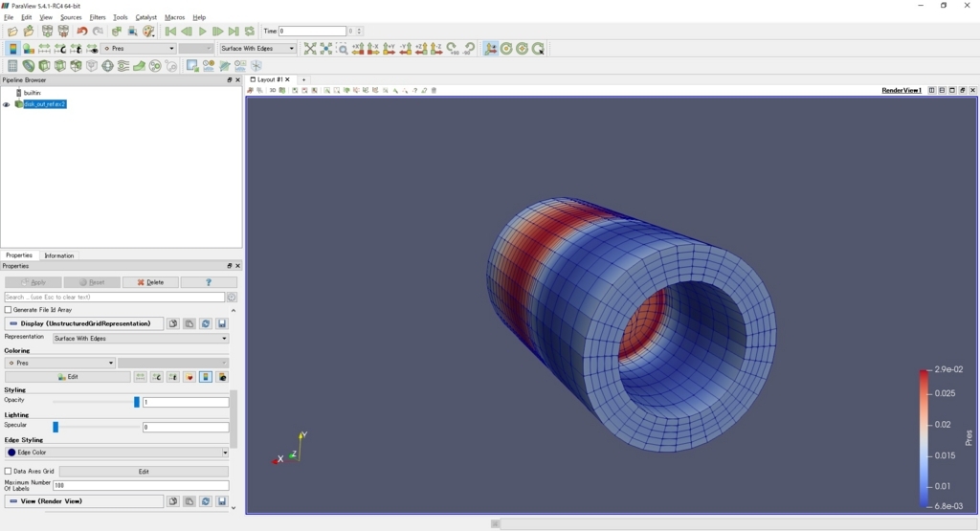Click the Delete button in Properties
The height and width of the screenshot is (531, 980).
[150, 282]
